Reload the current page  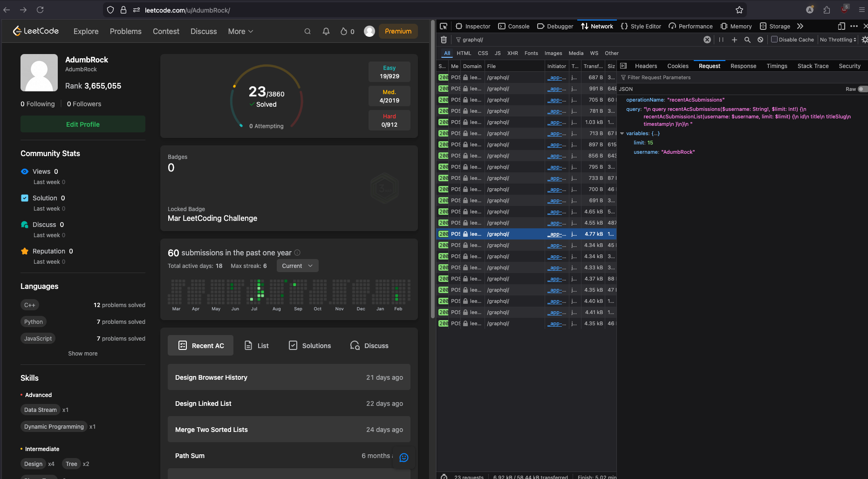(40, 10)
